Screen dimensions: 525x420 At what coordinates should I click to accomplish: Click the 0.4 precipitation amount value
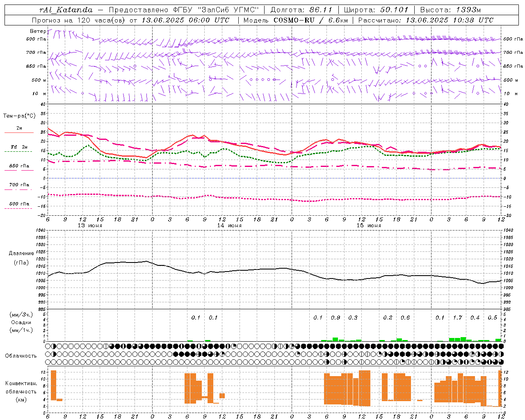click(475, 318)
